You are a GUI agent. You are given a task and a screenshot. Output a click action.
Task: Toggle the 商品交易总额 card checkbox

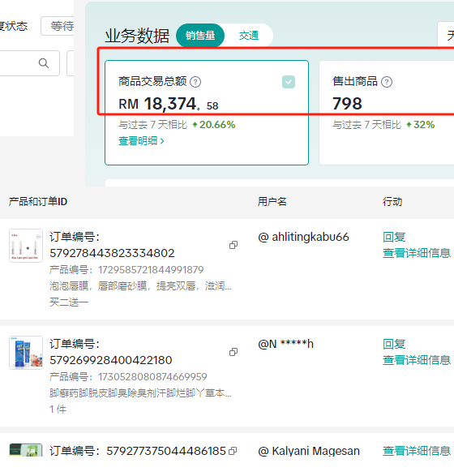(x=289, y=82)
